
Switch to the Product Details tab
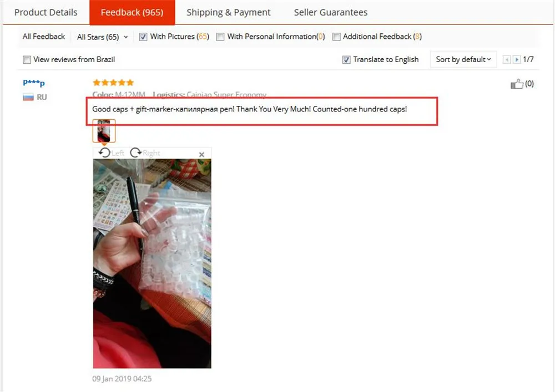(46, 12)
